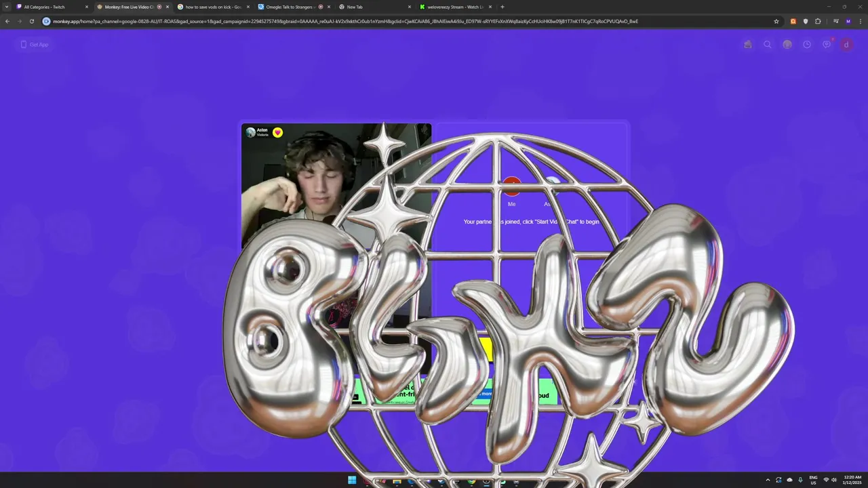Viewport: 868px width, 488px height.
Task: Click the OneDrive cloud tray icon
Action: pyautogui.click(x=789, y=480)
